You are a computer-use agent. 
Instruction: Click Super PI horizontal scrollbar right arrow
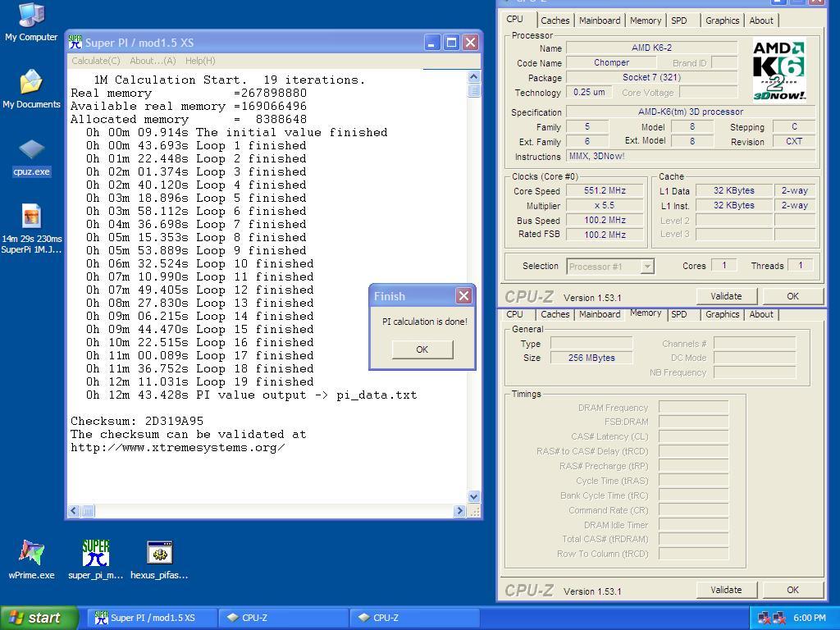tap(459, 511)
